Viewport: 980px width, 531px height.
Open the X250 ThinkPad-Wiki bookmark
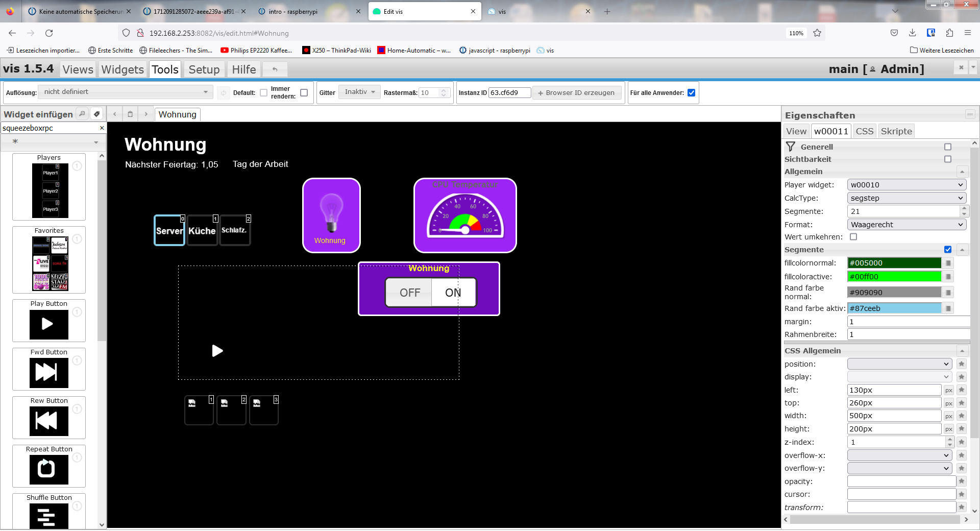(337, 51)
